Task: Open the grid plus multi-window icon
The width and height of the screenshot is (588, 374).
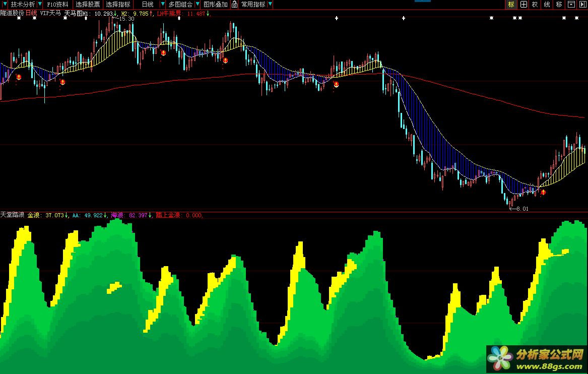Action: [524, 5]
